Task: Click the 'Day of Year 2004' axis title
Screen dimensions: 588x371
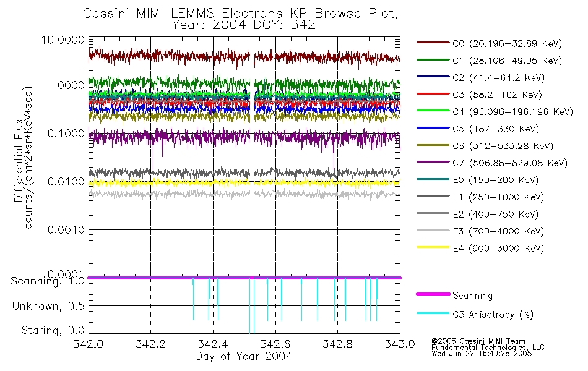Action: pyautogui.click(x=244, y=356)
